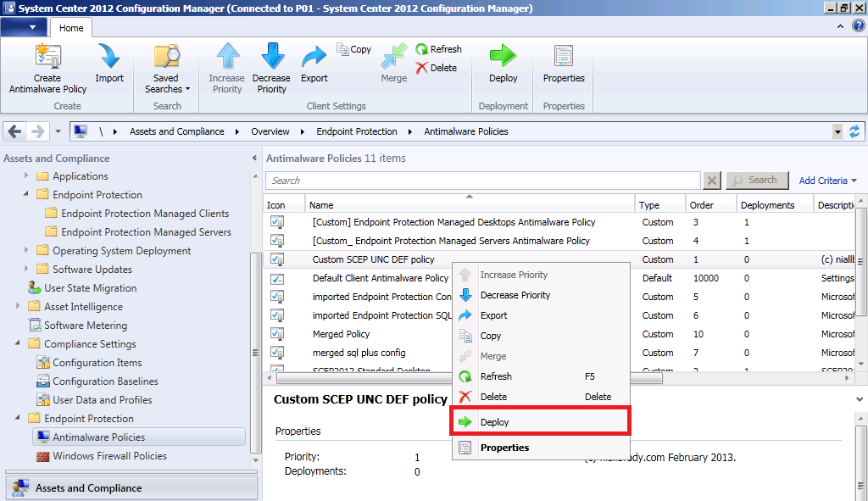
Task: Click Increase Priority ribbon icon
Action: [x=227, y=57]
